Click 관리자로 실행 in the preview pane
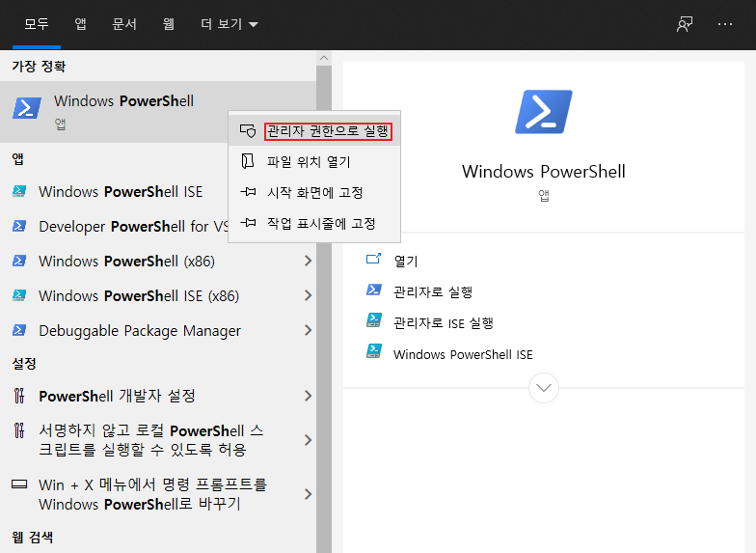The width and height of the screenshot is (756, 553). pyautogui.click(x=433, y=291)
